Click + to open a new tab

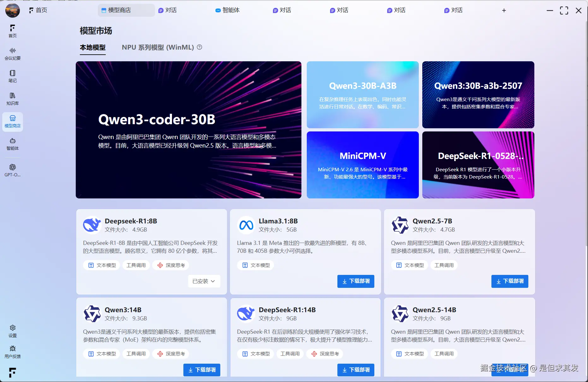pos(504,10)
